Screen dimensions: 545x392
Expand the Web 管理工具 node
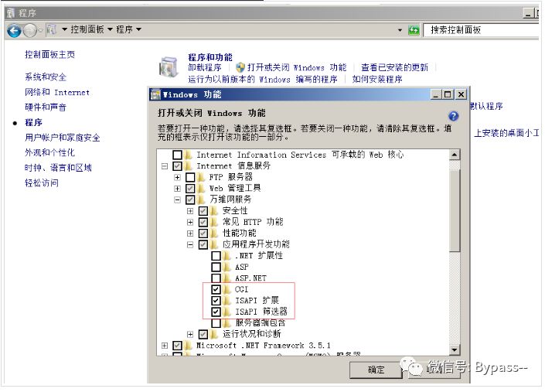tap(177, 189)
